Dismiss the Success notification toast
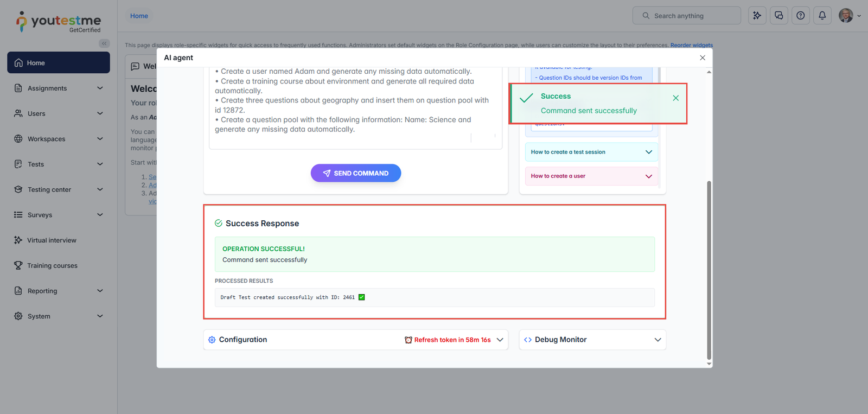This screenshot has width=868, height=414. [x=675, y=98]
